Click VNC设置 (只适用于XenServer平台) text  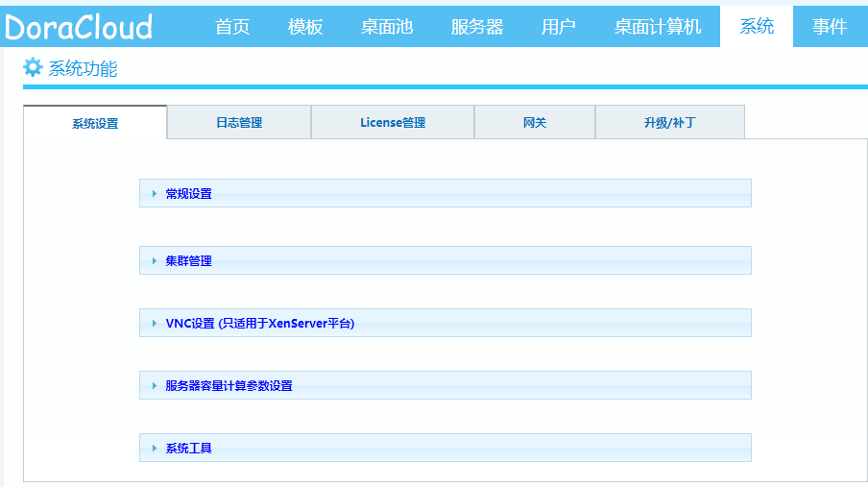(x=260, y=323)
